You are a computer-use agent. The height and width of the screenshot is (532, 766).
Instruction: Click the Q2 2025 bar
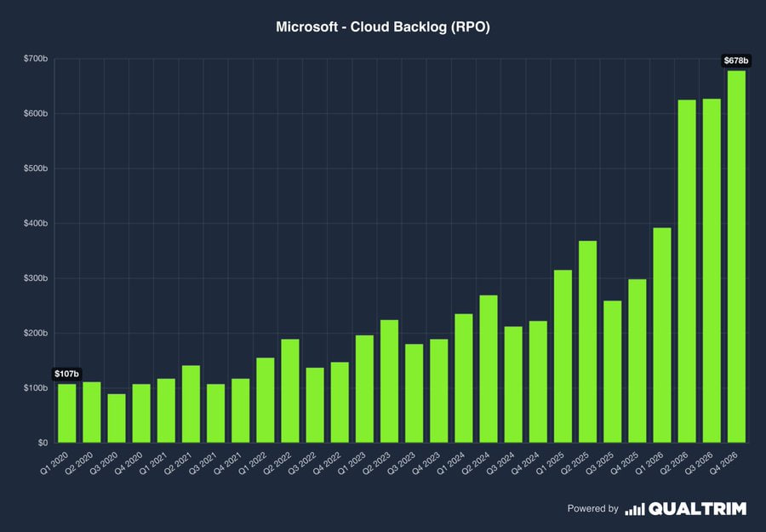pos(587,342)
